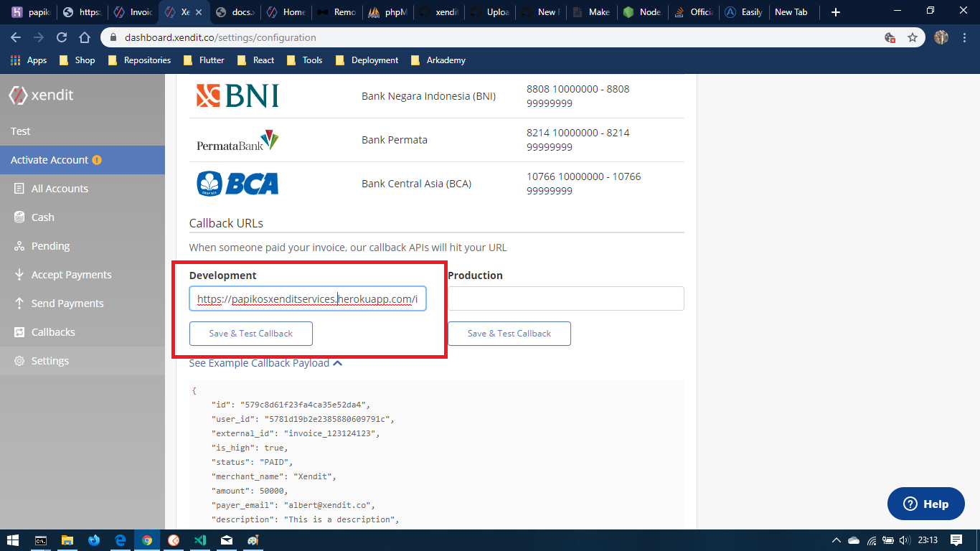
Task: Click the address bar URL
Action: [x=220, y=37]
